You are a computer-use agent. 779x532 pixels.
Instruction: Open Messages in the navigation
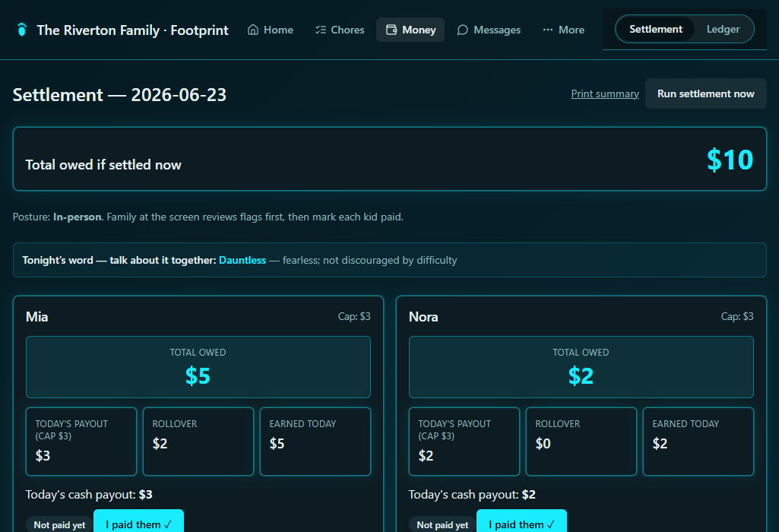[x=489, y=30]
